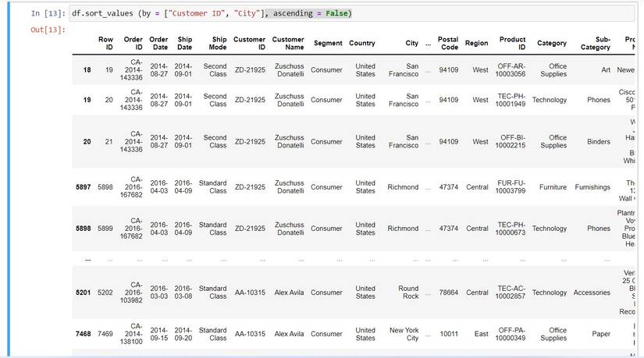Click Richmond city cell in row 5897
Viewport: 644px width, 358px height.
point(403,187)
